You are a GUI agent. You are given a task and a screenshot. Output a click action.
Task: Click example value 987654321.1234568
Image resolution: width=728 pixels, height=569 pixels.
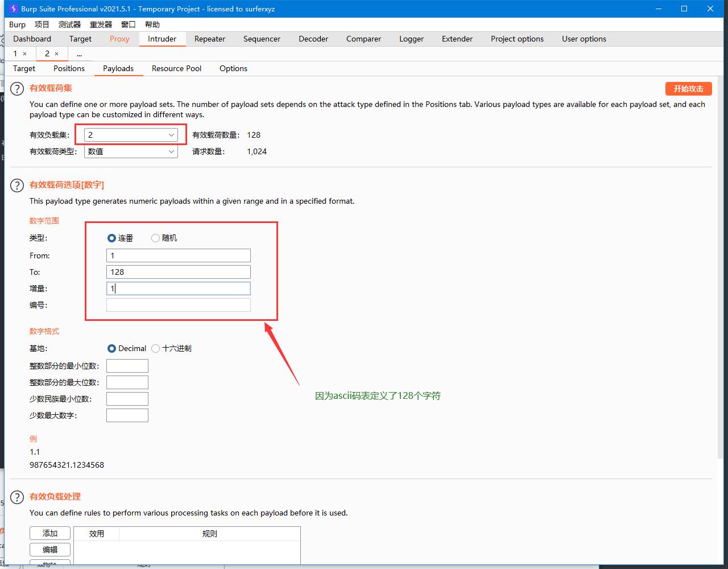coord(67,465)
